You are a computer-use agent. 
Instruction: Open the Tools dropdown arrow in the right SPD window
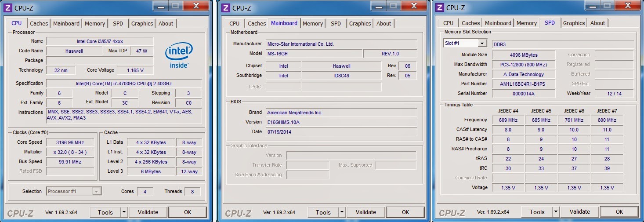(556, 211)
